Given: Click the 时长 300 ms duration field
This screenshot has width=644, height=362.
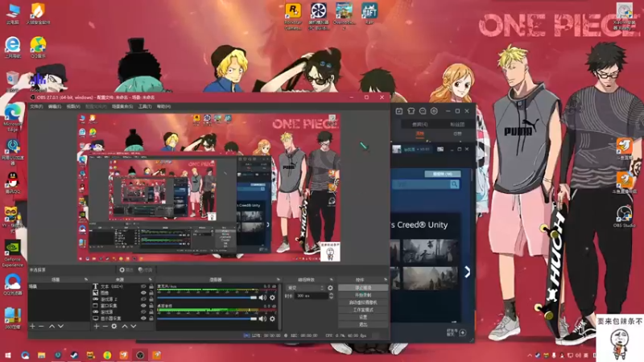Looking at the screenshot, I should tap(312, 296).
